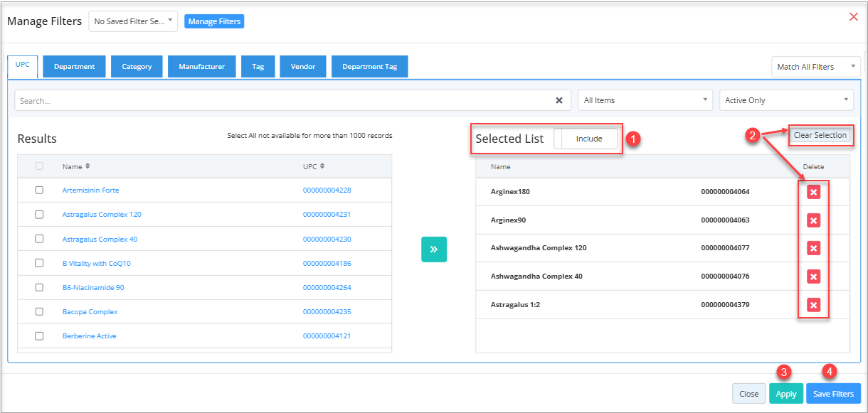
Task: Open the Match All Filters dropdown
Action: (816, 67)
